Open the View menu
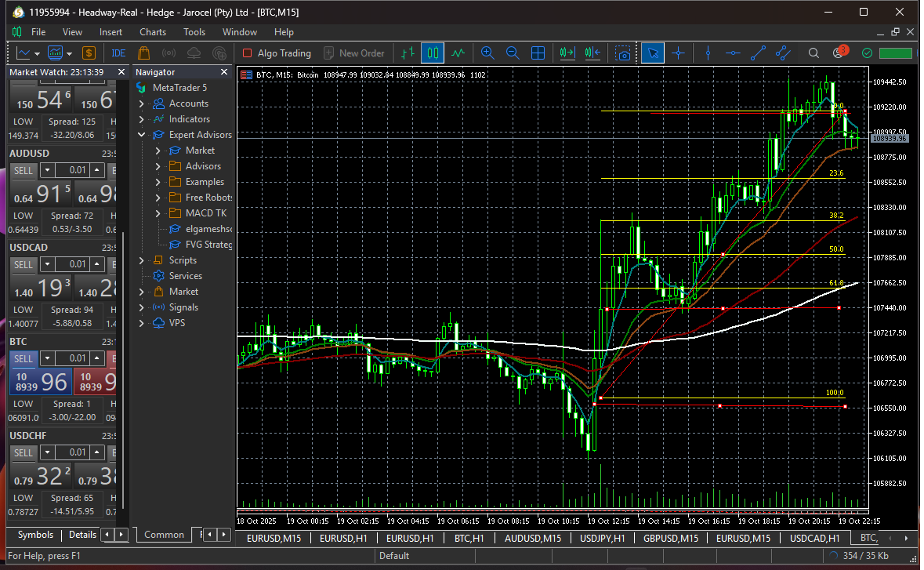 (x=72, y=32)
